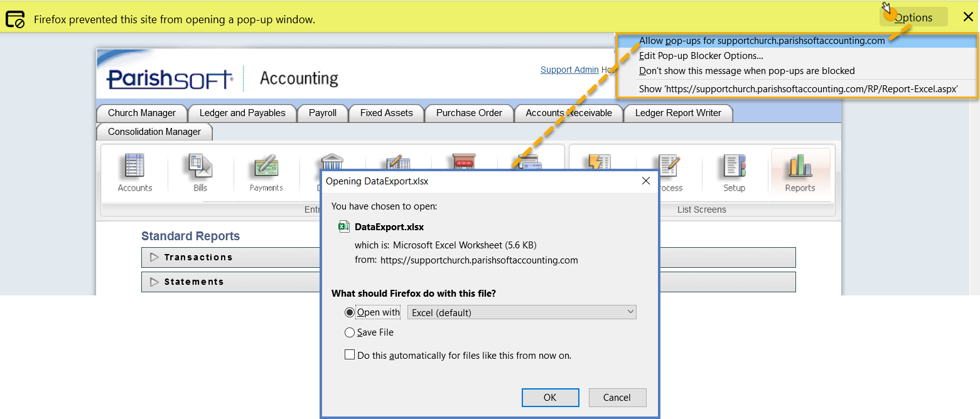The image size is (980, 419).
Task: Open the Bills icon
Action: [200, 173]
